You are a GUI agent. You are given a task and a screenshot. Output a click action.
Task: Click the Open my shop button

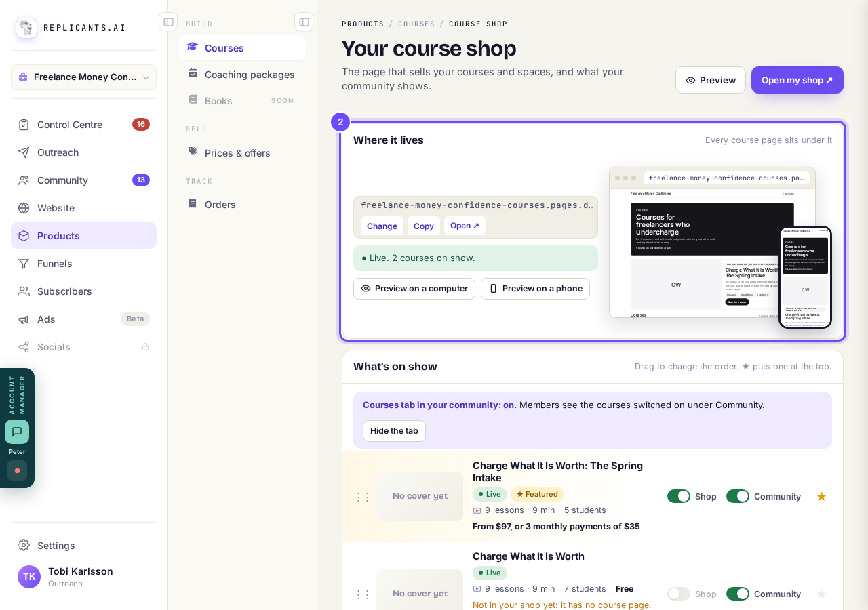tap(797, 80)
